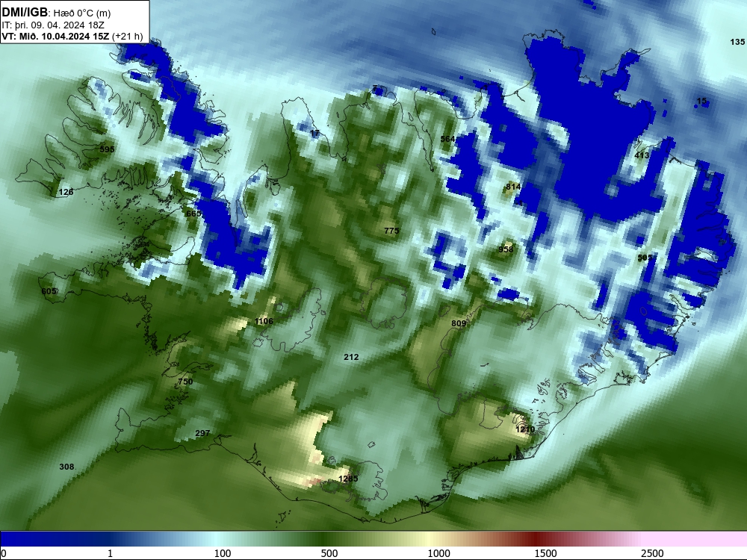This screenshot has width=747, height=560.
Task: Select the (+21 h) forecast offset text
Action: point(127,36)
